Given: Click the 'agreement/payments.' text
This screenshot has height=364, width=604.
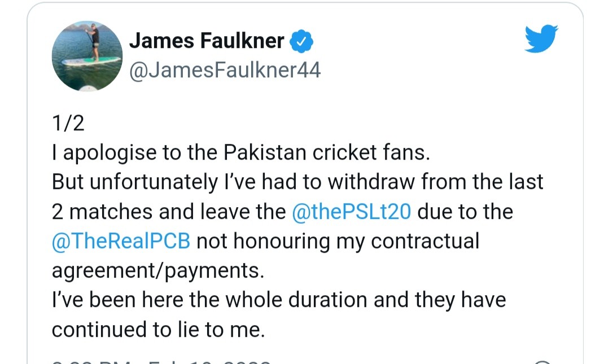Looking at the screenshot, I should tap(158, 271).
